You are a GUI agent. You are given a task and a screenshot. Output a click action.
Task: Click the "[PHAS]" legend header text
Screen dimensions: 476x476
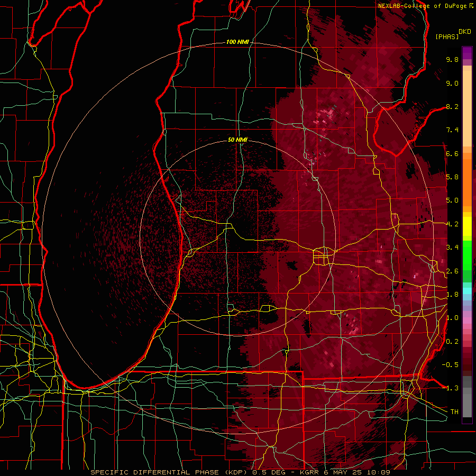tap(447, 36)
